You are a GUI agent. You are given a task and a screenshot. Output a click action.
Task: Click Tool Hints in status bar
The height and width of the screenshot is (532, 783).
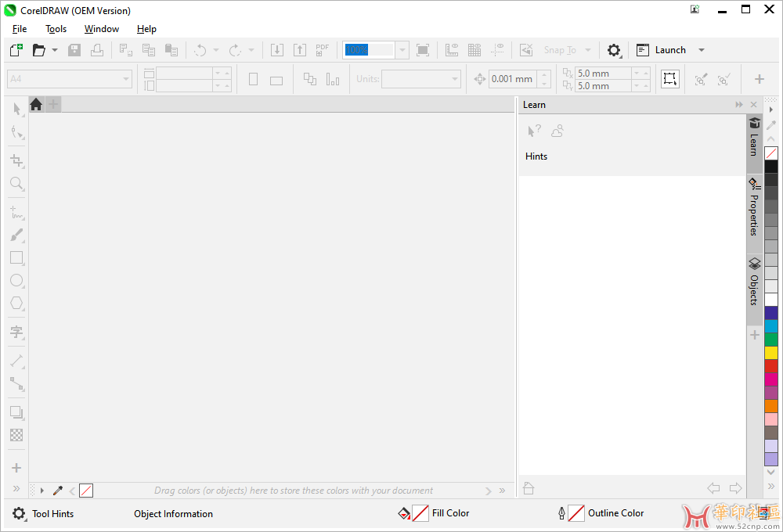coord(53,513)
